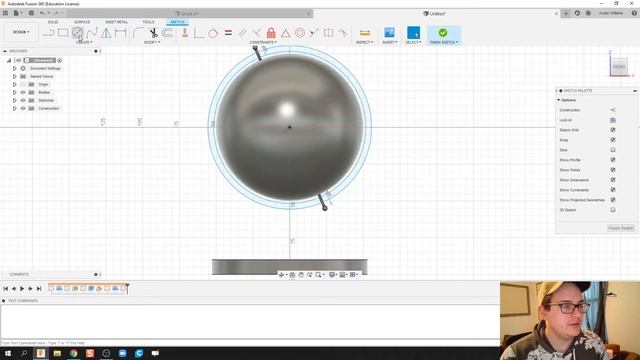The height and width of the screenshot is (360, 640).
Task: Open the Design workspace dropdown
Action: 21,32
